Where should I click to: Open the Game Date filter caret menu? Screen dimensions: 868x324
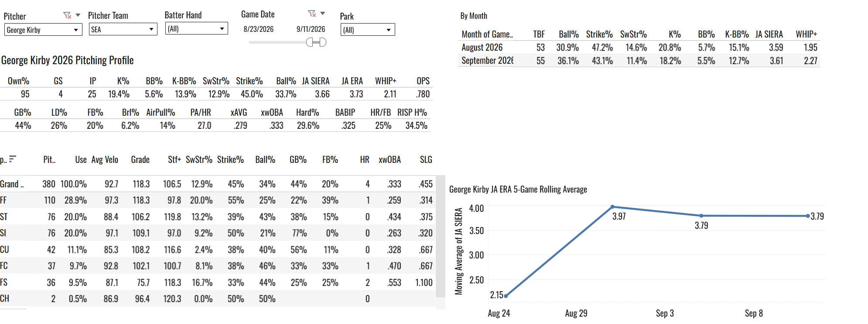pos(323,13)
